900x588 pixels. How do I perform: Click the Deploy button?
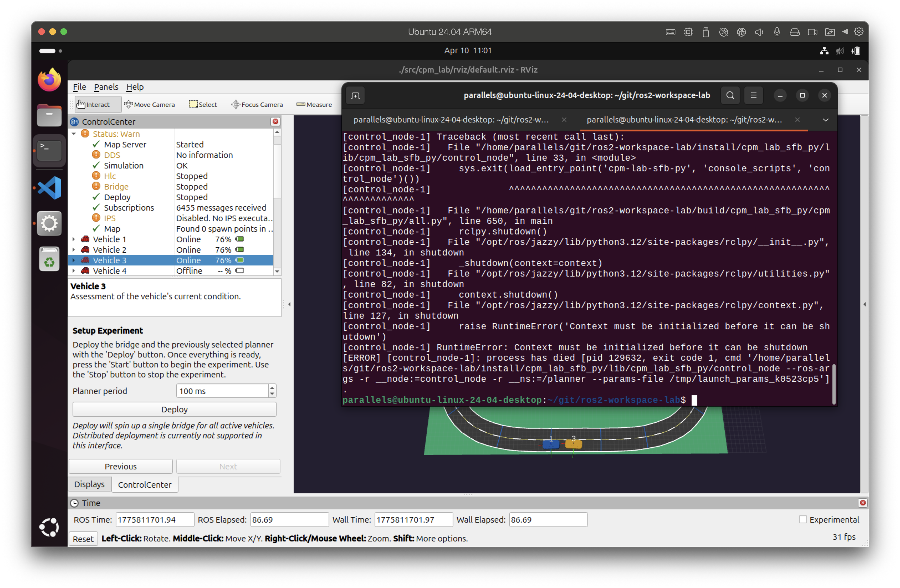(x=174, y=410)
